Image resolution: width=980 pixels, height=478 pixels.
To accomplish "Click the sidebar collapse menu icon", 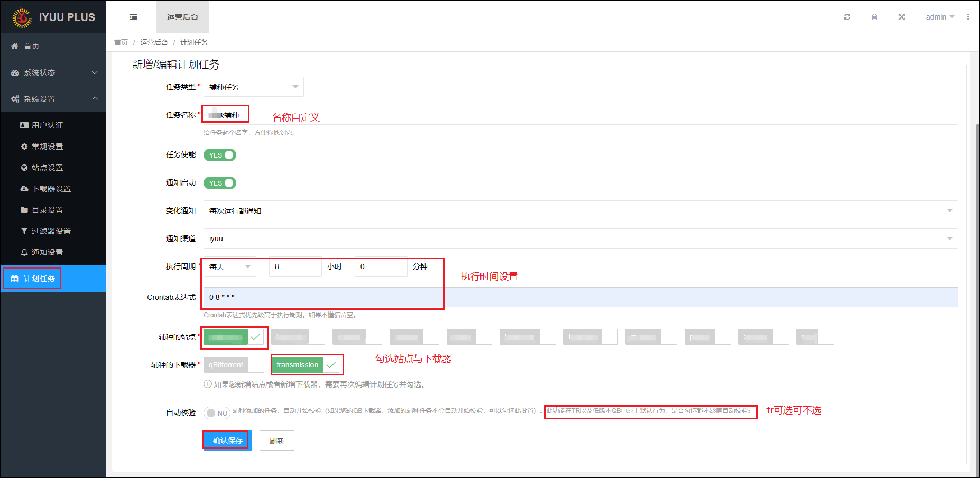I will pyautogui.click(x=133, y=17).
